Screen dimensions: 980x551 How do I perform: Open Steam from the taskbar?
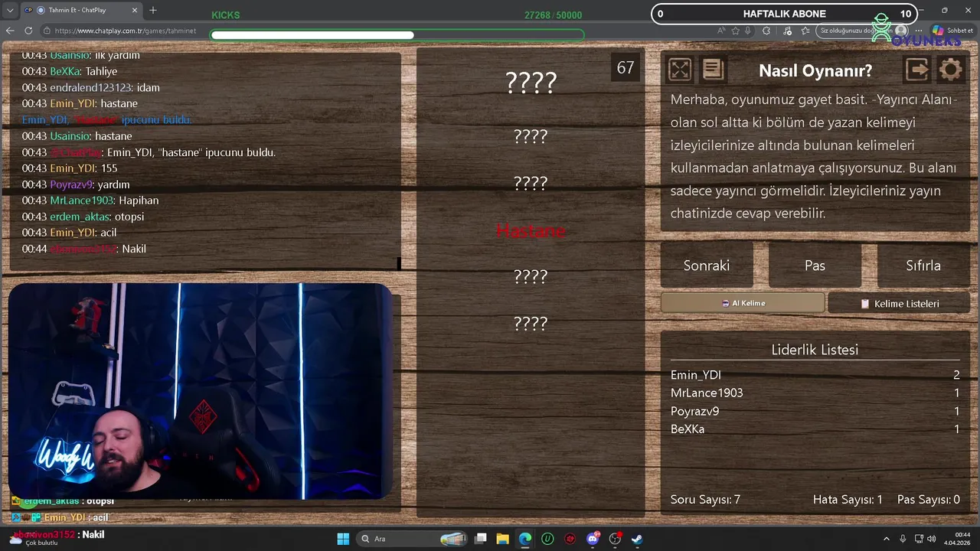click(x=637, y=539)
